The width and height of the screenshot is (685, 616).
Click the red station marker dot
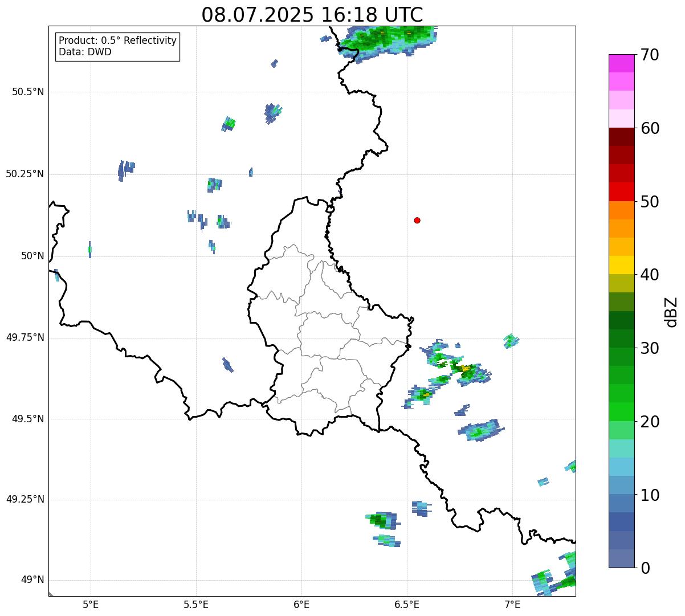417,220
